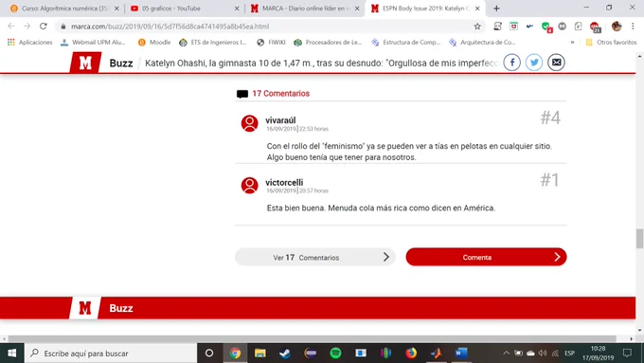Click Buzz link in red footer
Viewport: 644px width, 363px height.
[x=121, y=308]
